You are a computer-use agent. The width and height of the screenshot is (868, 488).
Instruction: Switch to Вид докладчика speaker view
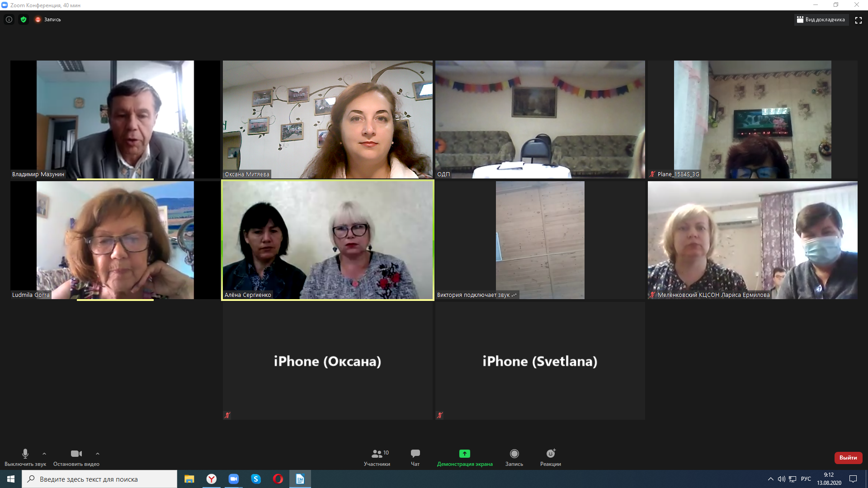821,20
